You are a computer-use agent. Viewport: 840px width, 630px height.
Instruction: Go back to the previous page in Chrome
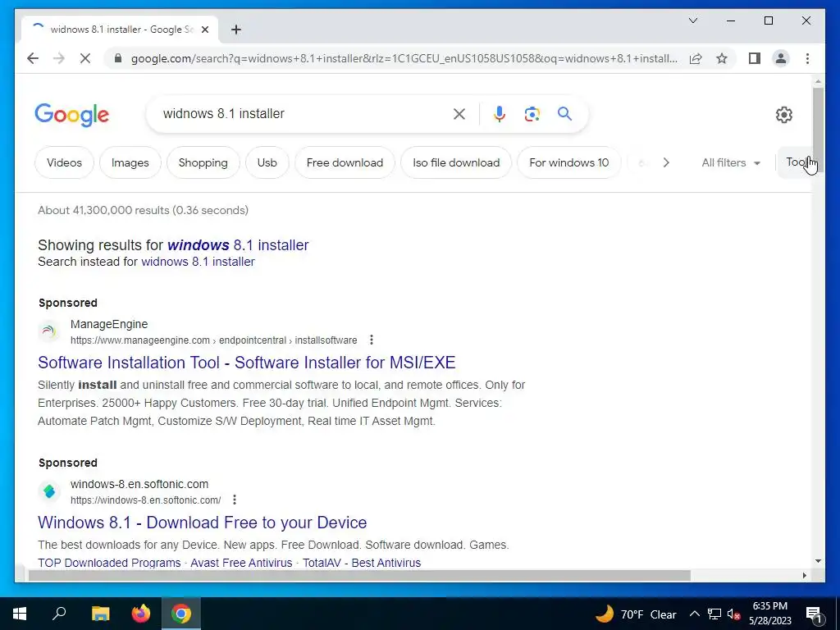pos(33,58)
